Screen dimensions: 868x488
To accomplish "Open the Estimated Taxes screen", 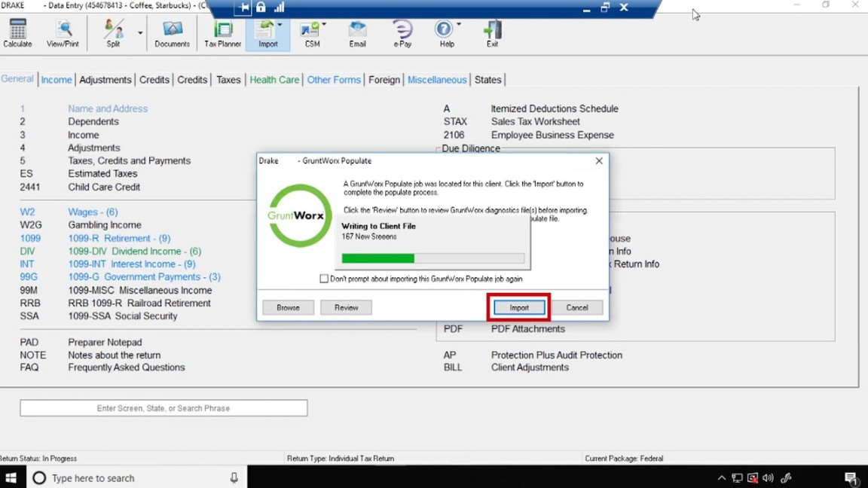I will (103, 173).
